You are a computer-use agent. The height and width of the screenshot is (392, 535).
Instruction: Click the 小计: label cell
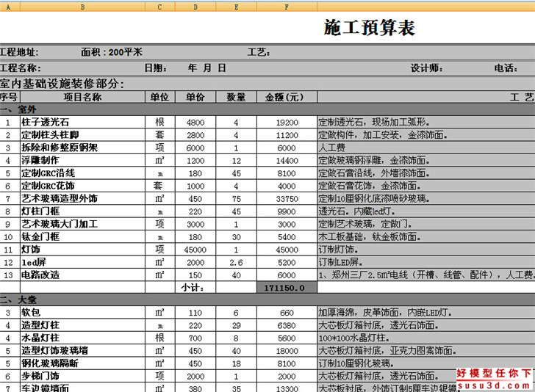tap(195, 288)
